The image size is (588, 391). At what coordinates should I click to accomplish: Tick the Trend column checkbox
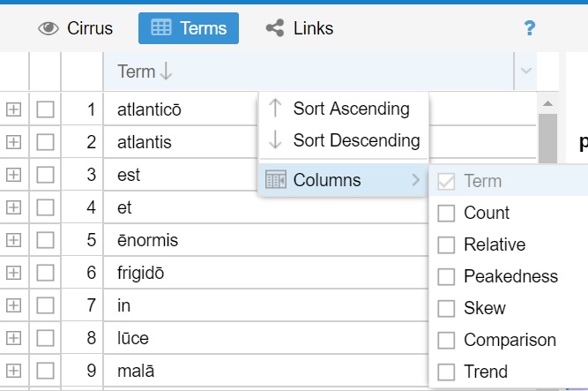446,372
